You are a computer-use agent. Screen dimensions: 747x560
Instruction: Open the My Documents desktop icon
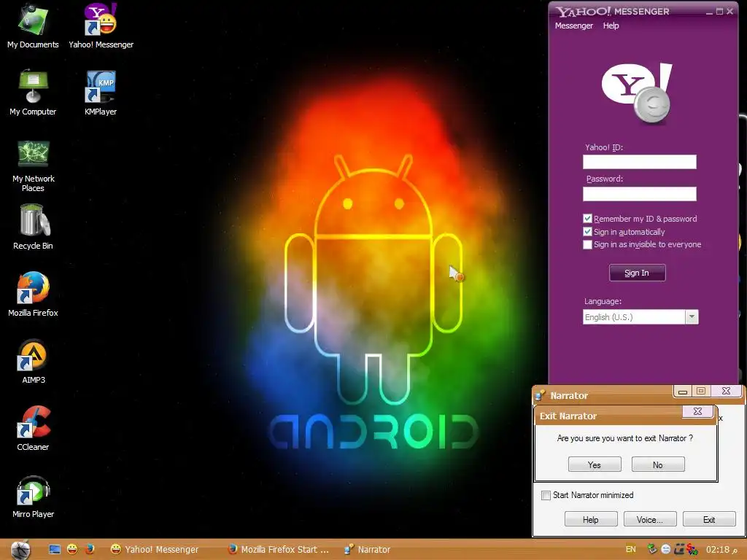pyautogui.click(x=33, y=26)
